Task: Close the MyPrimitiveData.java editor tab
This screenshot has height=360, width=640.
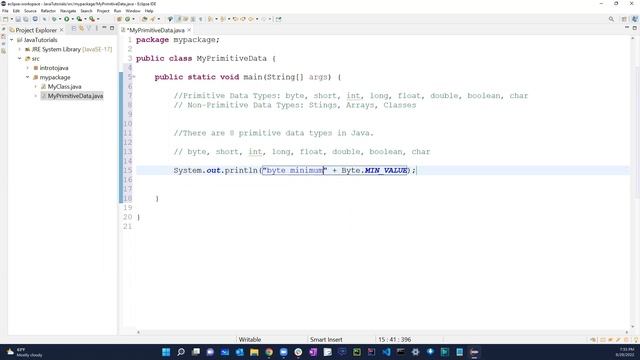Action: tap(189, 30)
